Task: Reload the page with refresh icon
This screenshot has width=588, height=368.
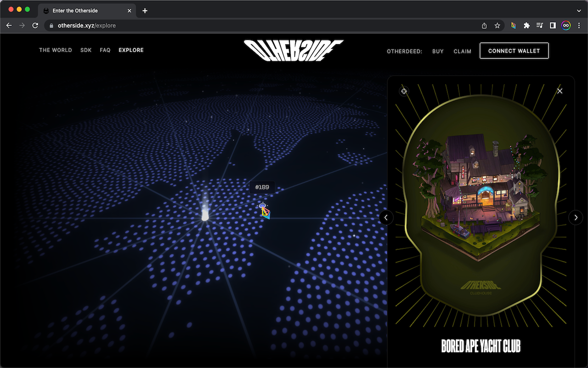Action: [35, 26]
